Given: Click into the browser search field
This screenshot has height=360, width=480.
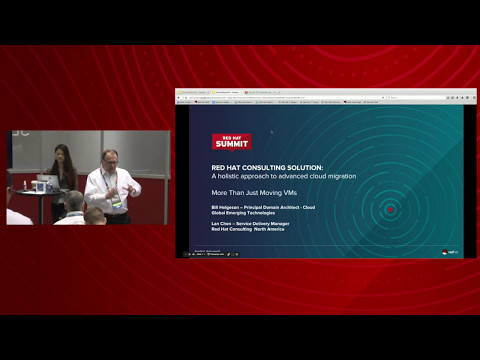Looking at the screenshot, I should pyautogui.click(x=416, y=98).
